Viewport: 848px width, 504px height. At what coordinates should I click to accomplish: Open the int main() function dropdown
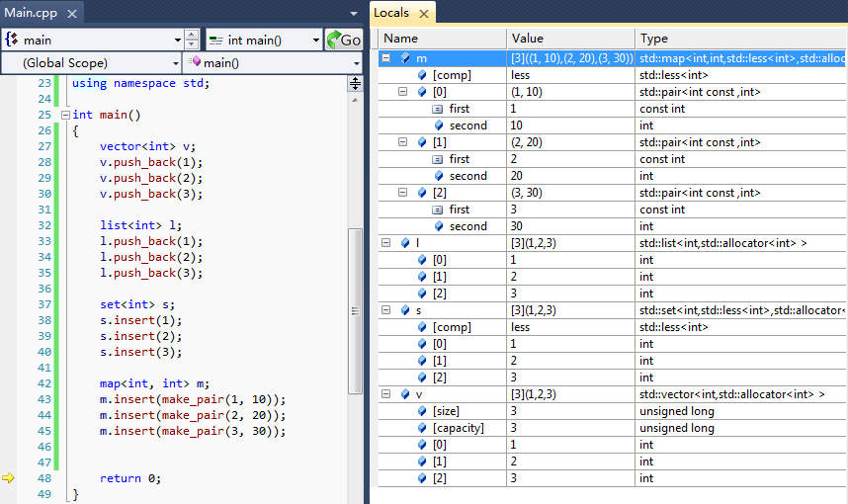(x=316, y=40)
